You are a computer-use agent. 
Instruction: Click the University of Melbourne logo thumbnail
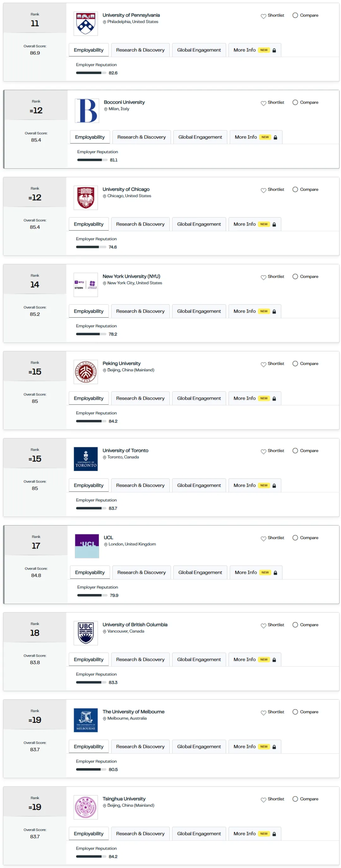point(86,720)
